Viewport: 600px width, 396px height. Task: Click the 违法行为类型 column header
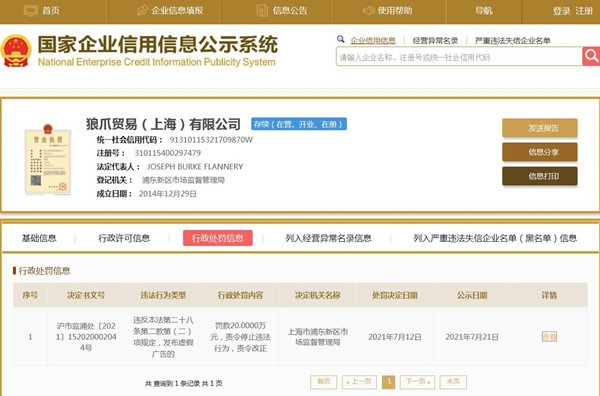[x=163, y=295]
